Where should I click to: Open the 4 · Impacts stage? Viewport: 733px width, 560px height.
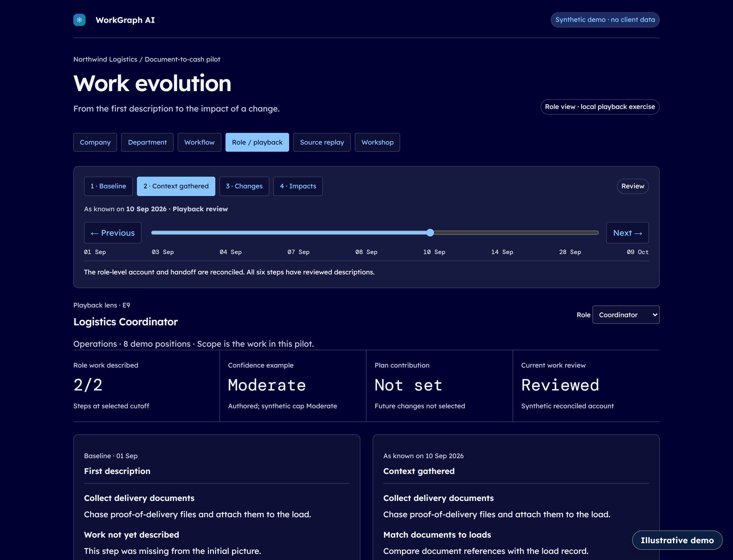tap(298, 186)
